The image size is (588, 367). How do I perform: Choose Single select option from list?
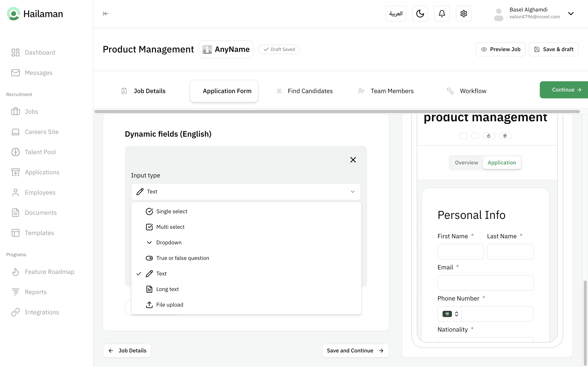click(171, 211)
